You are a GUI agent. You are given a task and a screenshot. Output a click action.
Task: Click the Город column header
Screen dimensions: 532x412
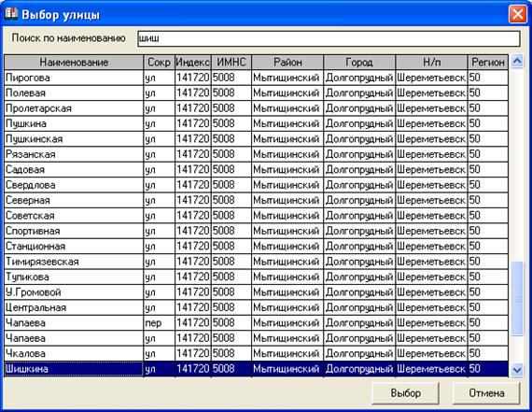tap(359, 63)
